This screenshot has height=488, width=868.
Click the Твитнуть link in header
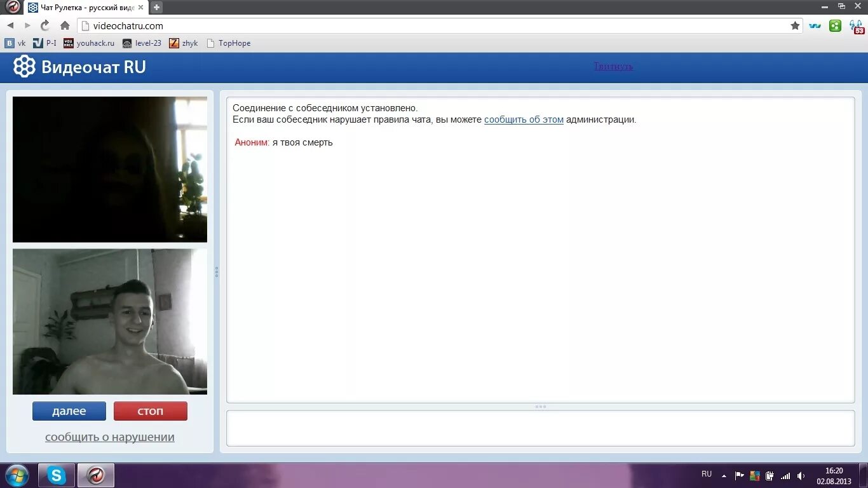(613, 66)
